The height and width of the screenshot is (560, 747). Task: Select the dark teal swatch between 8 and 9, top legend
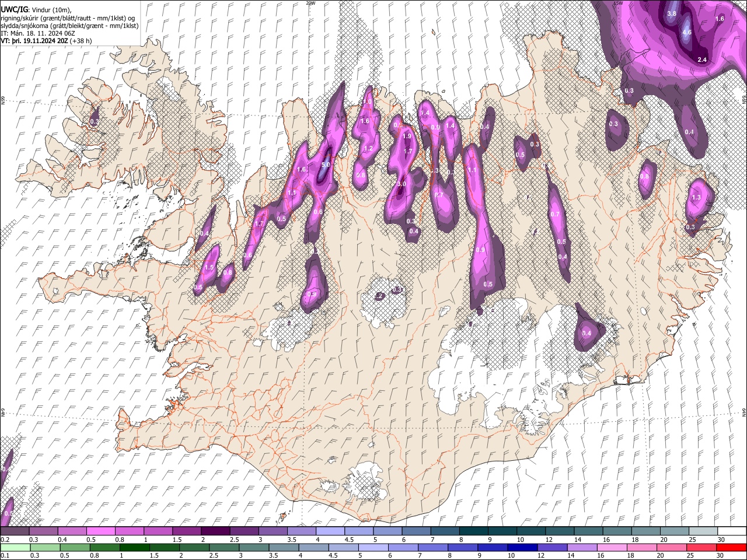(x=474, y=531)
